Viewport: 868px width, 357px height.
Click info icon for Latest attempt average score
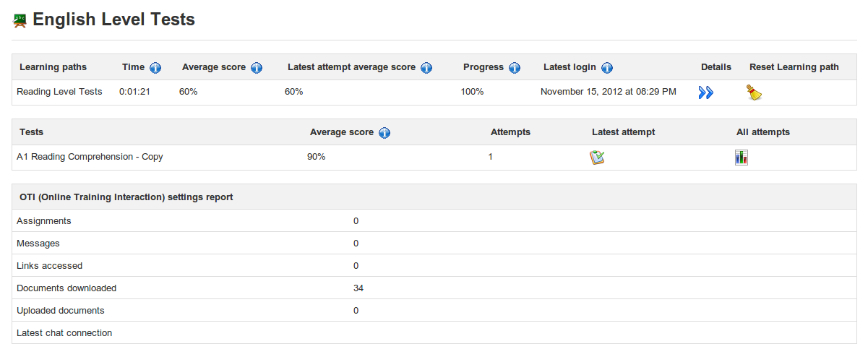426,68
